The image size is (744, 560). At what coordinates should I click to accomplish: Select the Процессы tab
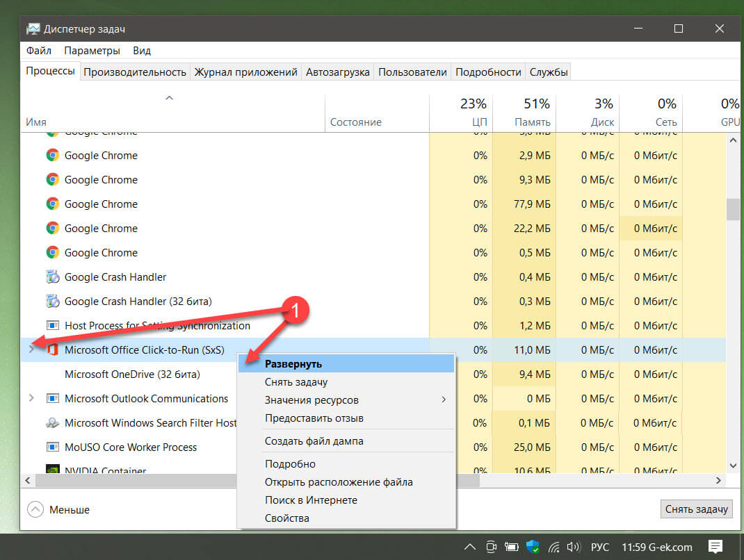[50, 71]
